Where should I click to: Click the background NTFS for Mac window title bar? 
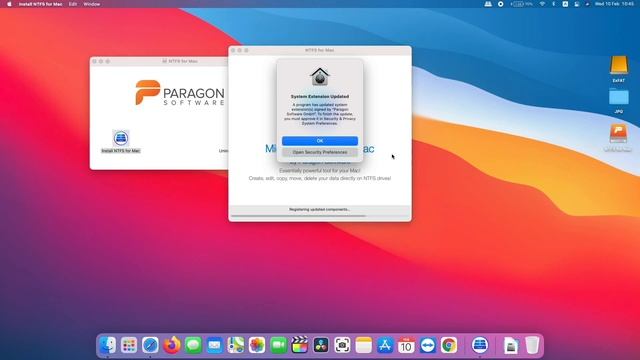pos(159,61)
